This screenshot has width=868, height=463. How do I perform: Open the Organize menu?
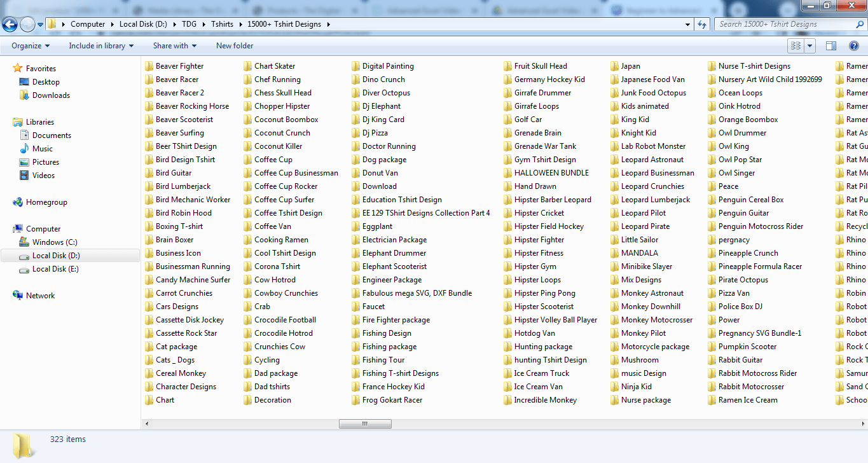[31, 46]
